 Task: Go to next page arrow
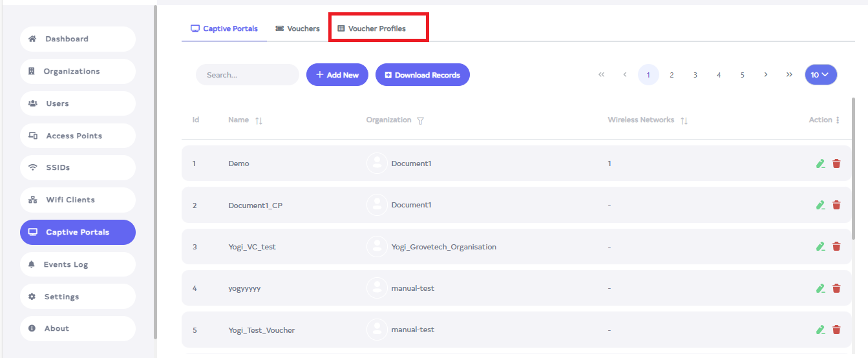tap(766, 75)
